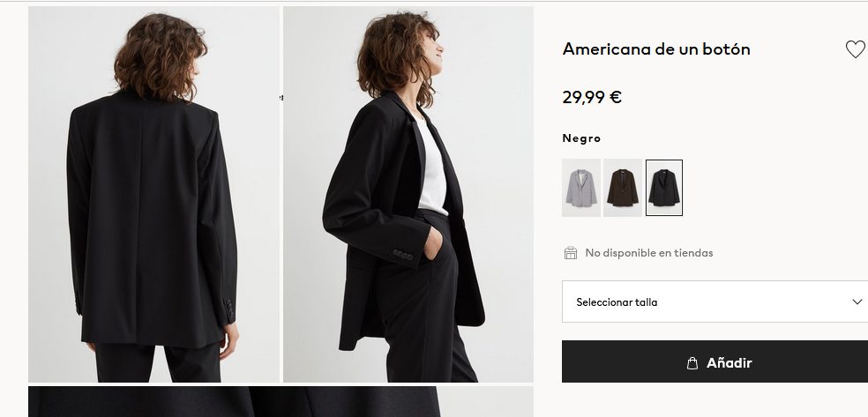Choose the brown blazer color thumbnail
Image resolution: width=868 pixels, height=417 pixels.
(622, 188)
